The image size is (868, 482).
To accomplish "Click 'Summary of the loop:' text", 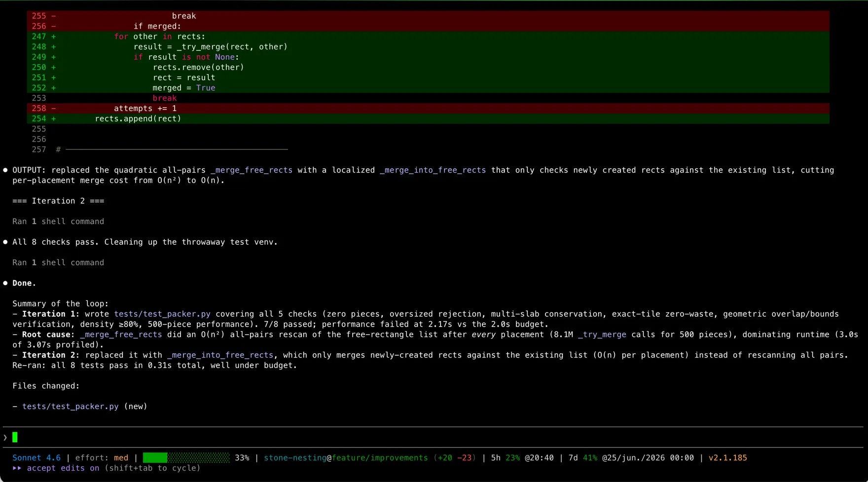I will (x=61, y=304).
